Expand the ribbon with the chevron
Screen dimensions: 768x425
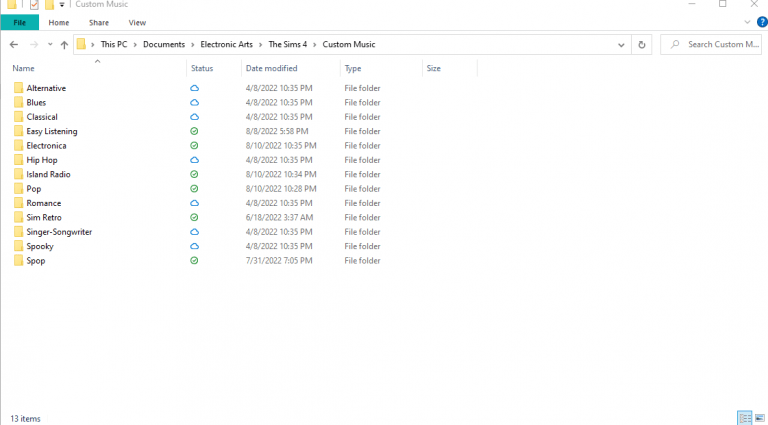(747, 22)
